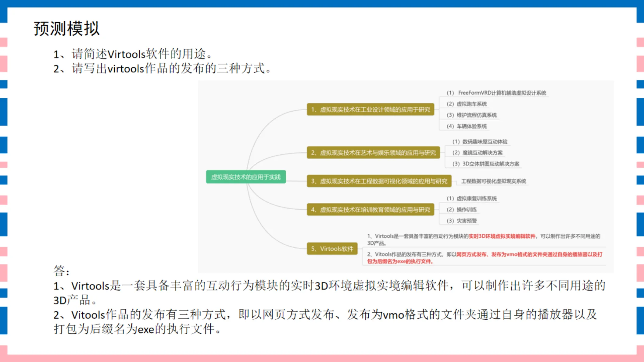644x362 pixels.
Task: Select node 3、虚拟现实技术在工程数据可视化领域的应用与研究
Action: click(x=379, y=181)
